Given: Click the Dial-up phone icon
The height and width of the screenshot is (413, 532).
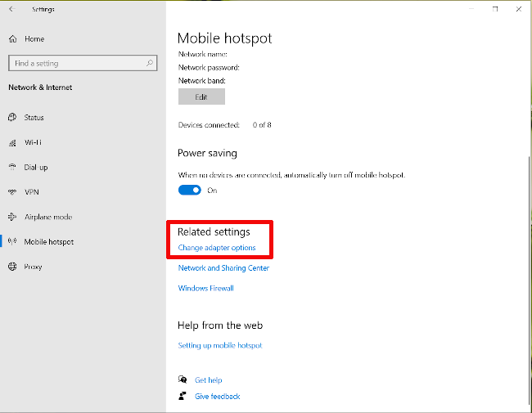Looking at the screenshot, I should point(12,167).
